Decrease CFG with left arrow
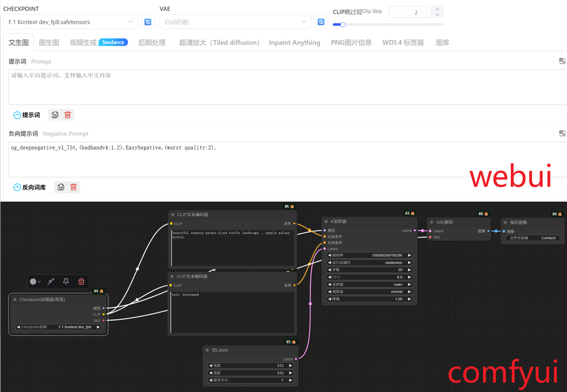The width and height of the screenshot is (567, 392). (x=329, y=277)
